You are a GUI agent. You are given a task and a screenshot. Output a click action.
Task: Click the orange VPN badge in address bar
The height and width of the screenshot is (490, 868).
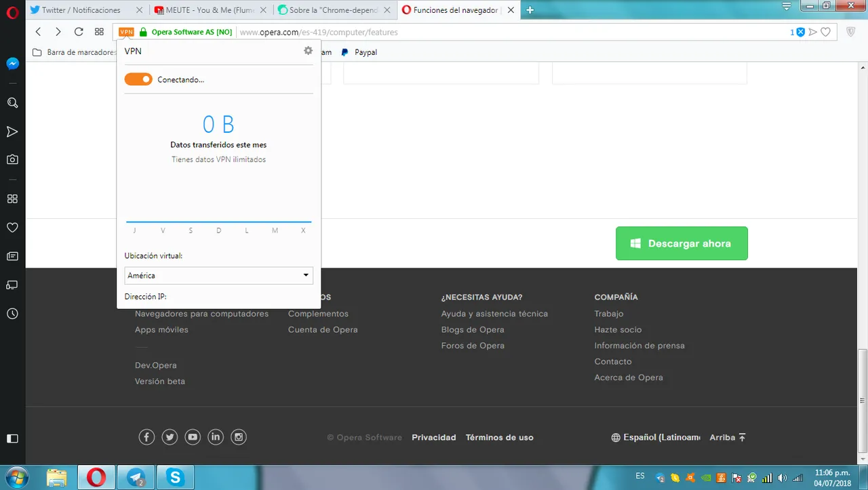coord(126,32)
